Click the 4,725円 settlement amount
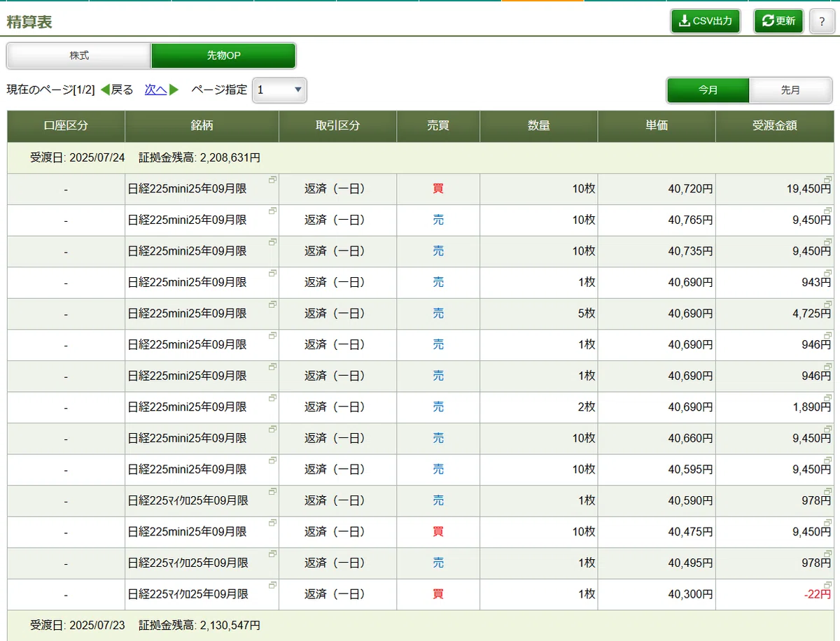Screen dimensions: 840x641 812,314
